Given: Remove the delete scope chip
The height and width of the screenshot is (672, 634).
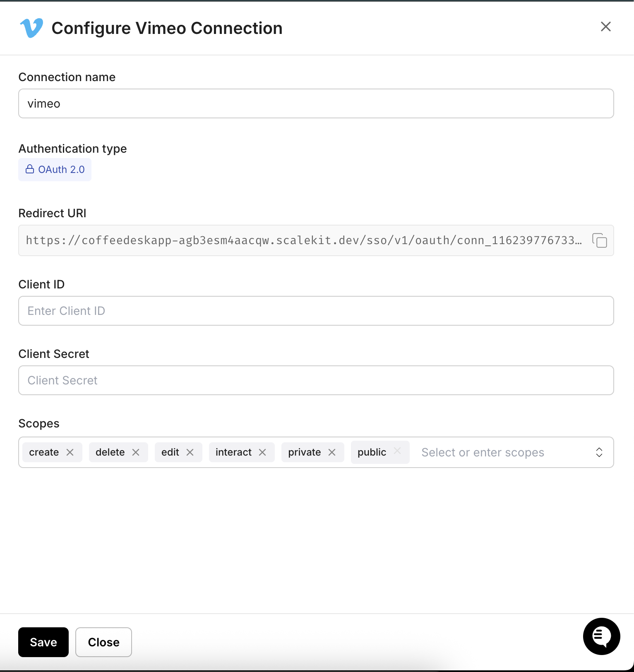Looking at the screenshot, I should (136, 452).
